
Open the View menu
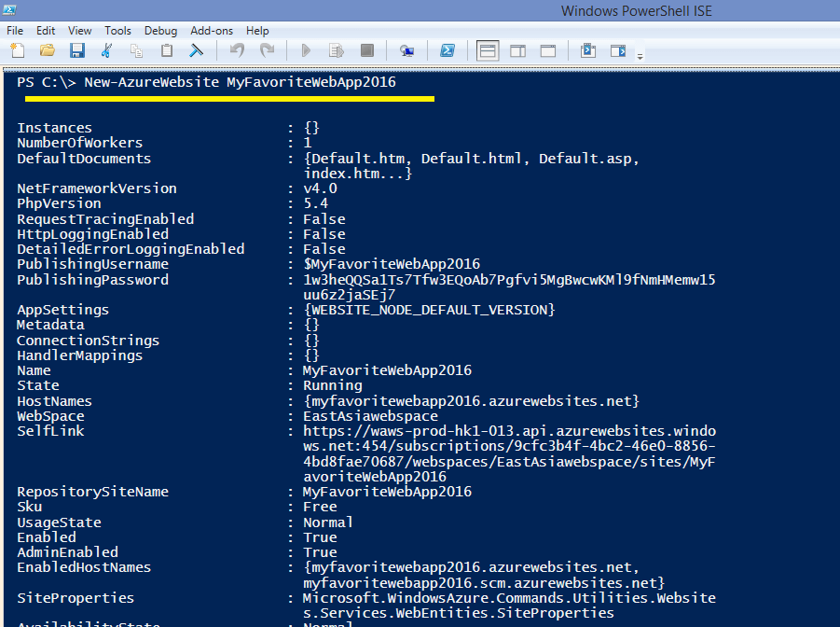point(79,31)
